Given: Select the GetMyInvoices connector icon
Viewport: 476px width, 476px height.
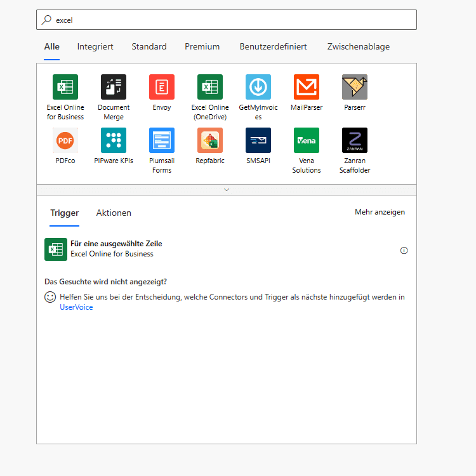Looking at the screenshot, I should (258, 87).
